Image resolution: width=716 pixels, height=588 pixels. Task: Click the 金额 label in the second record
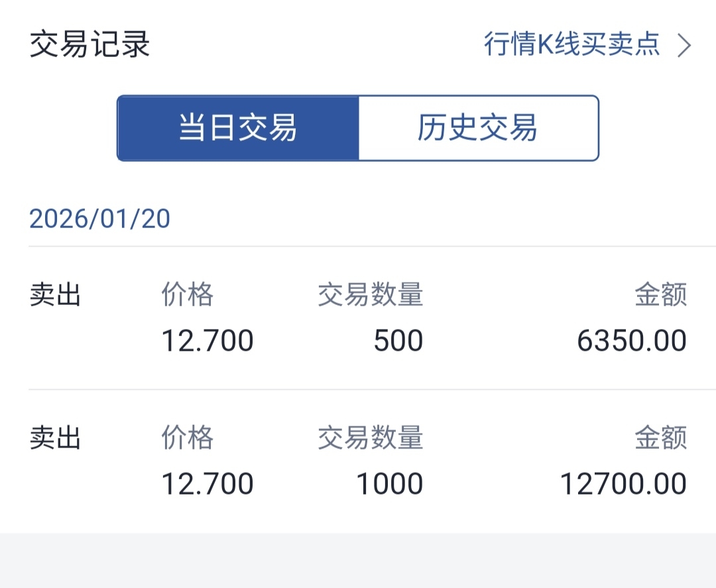pos(660,438)
